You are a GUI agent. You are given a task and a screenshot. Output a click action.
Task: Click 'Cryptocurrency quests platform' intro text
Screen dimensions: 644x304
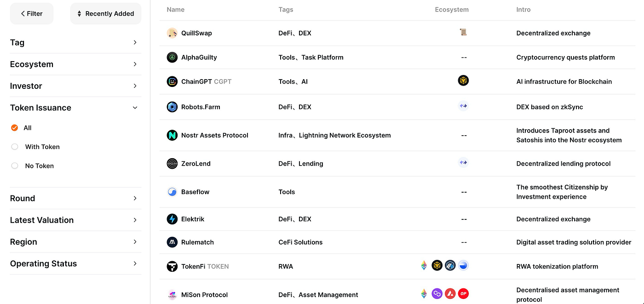tap(565, 57)
